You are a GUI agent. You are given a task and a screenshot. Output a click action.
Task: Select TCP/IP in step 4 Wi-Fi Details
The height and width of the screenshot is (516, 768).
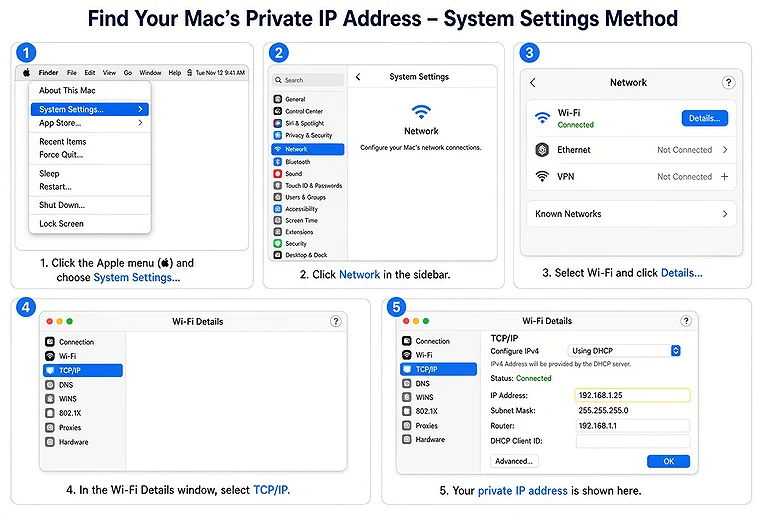coord(82,370)
